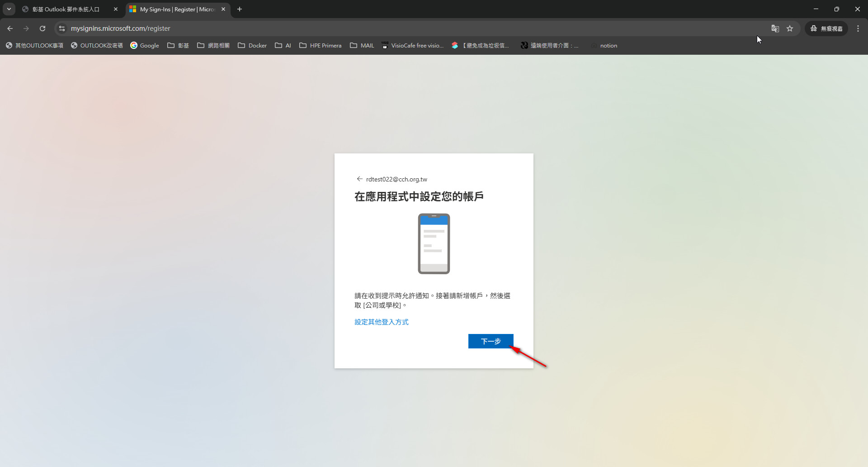This screenshot has width=868, height=467.
Task: Click the incognito 無痕視窗 indicator
Action: pos(826,29)
